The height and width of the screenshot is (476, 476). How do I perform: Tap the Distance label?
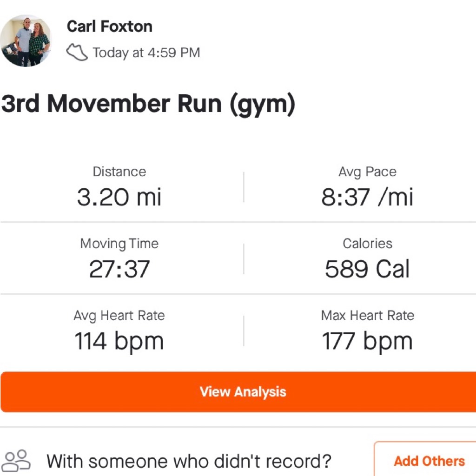(119, 172)
